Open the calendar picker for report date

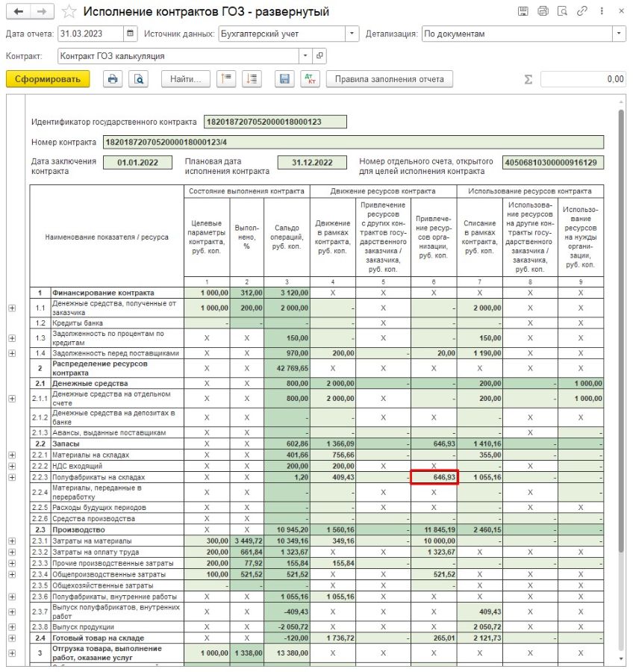click(x=131, y=34)
